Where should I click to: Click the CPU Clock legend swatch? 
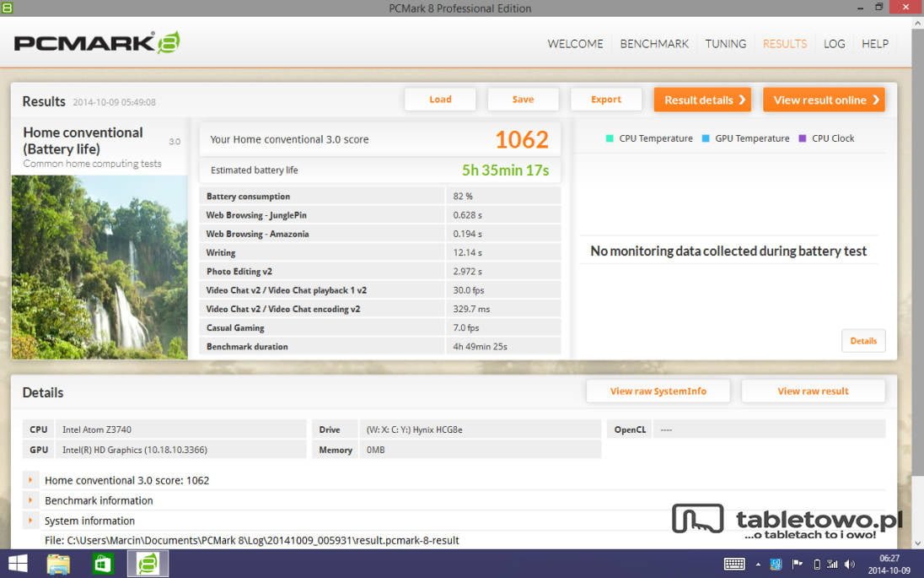802,138
